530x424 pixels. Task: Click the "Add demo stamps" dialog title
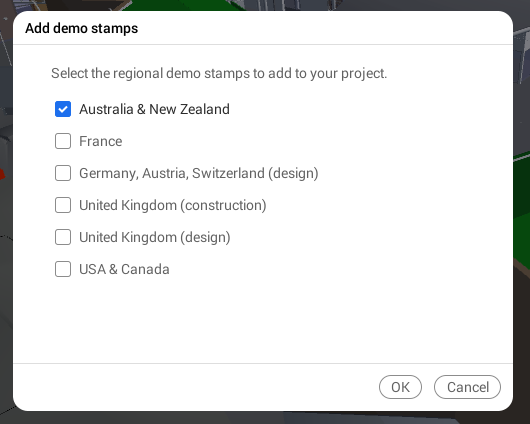82,28
